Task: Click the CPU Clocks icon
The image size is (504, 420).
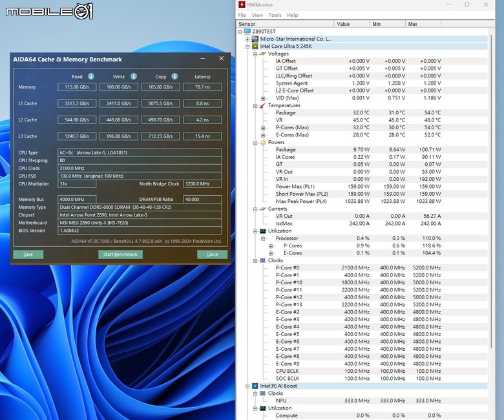Action: point(263,260)
